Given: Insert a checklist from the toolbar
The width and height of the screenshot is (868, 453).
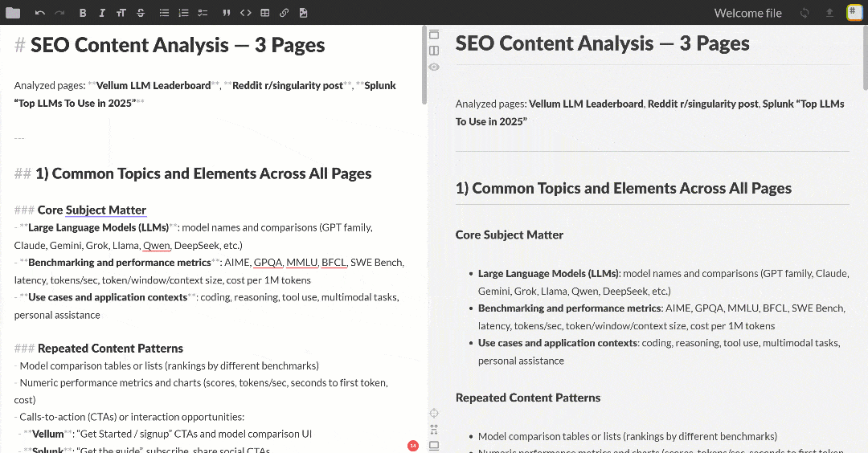Looking at the screenshot, I should (x=203, y=13).
